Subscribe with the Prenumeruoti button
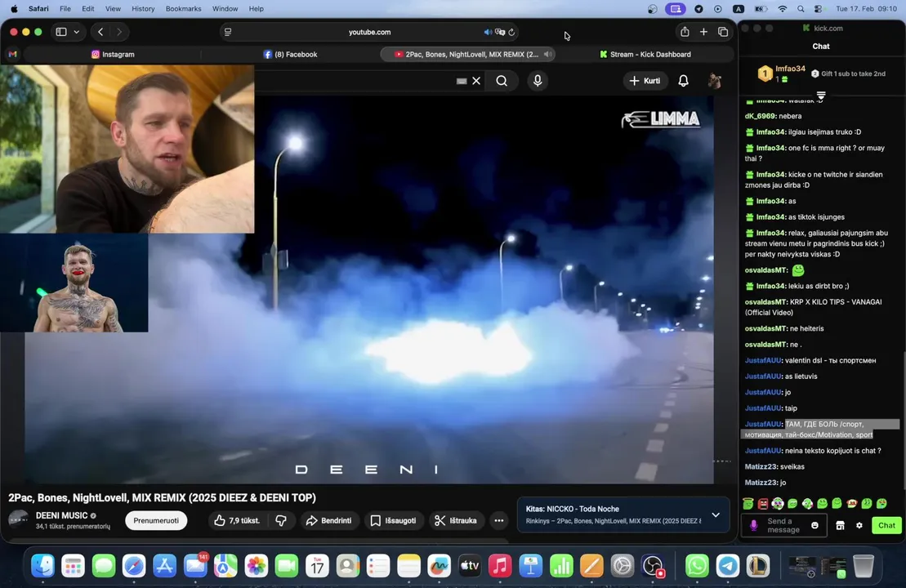Image resolution: width=906 pixels, height=588 pixels. coord(156,520)
